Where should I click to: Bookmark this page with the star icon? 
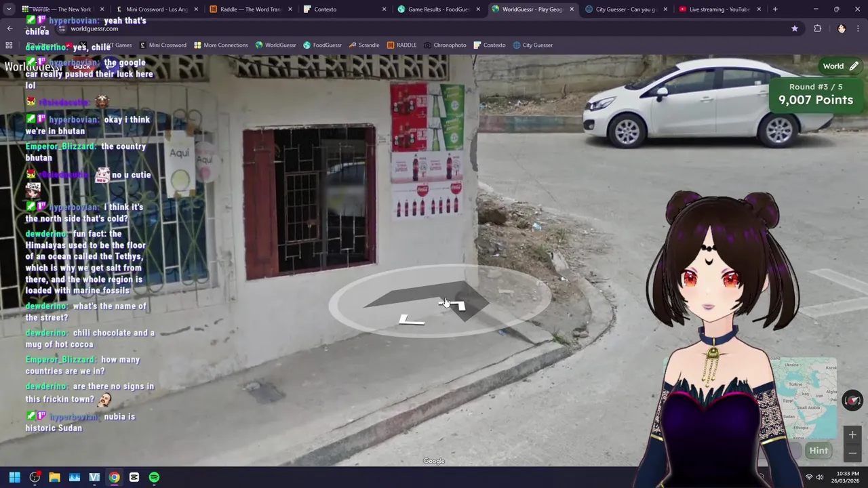click(x=794, y=28)
